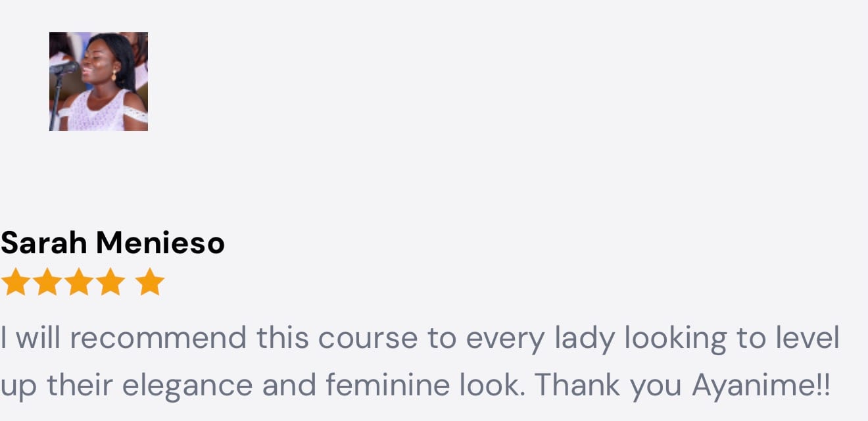Click the surname "Menieso"
The width and height of the screenshot is (868, 421).
coord(160,243)
